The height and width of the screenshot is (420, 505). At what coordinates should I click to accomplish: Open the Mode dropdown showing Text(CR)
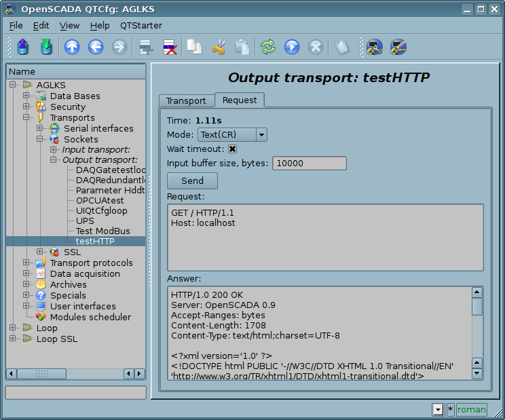231,135
